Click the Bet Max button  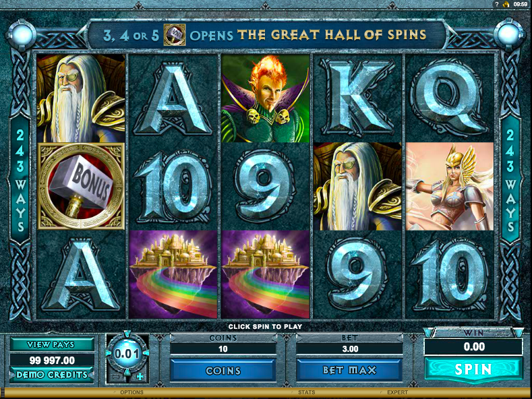pos(349,370)
